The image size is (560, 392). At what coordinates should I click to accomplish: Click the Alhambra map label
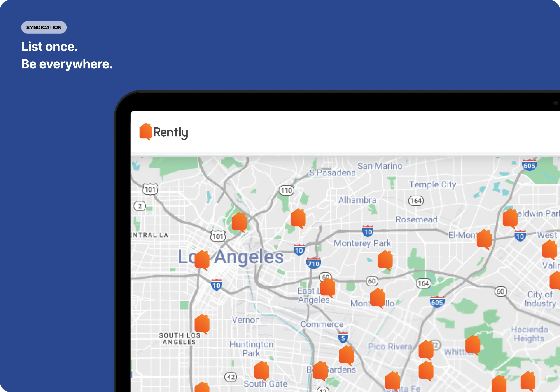point(357,200)
